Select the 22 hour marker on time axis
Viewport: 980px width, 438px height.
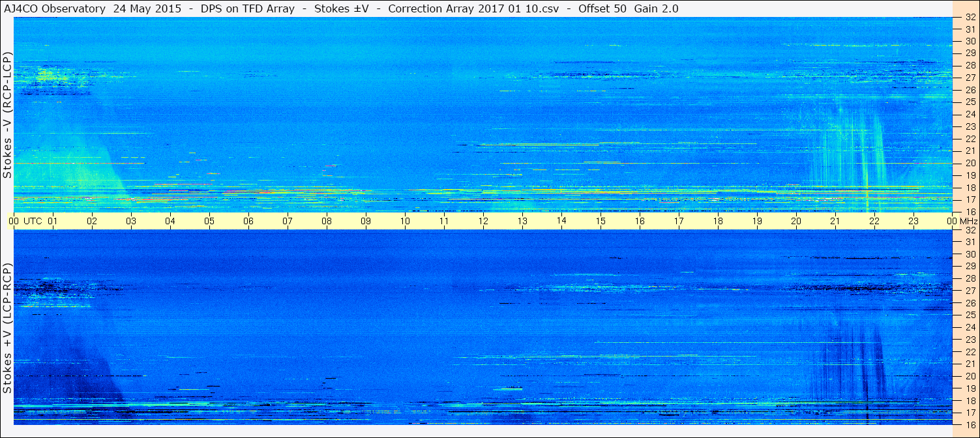(x=874, y=221)
